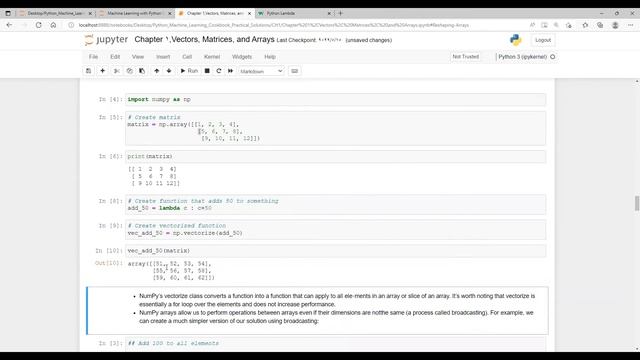Click the add_50 lambda code cell
This screenshot has width=640, height=360.
pyautogui.click(x=335, y=204)
